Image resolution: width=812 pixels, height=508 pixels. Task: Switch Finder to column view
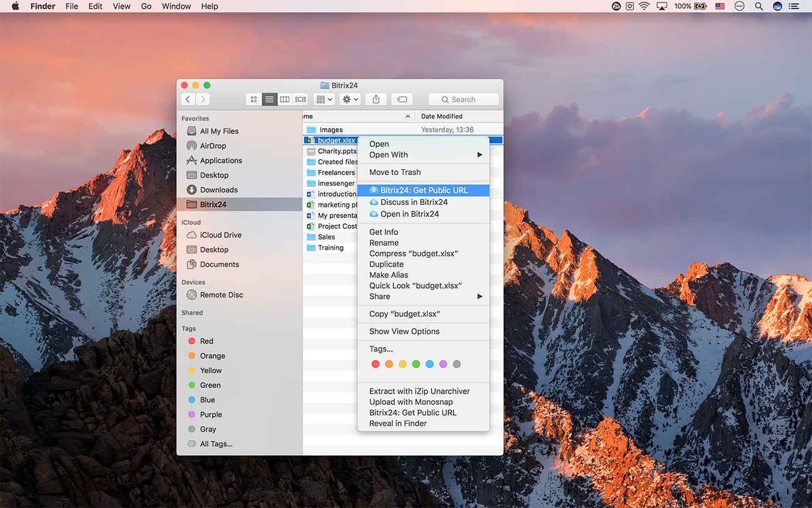[x=285, y=99]
